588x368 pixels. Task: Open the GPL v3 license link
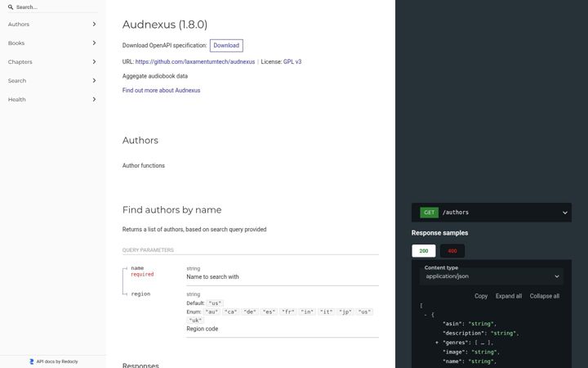coord(292,61)
